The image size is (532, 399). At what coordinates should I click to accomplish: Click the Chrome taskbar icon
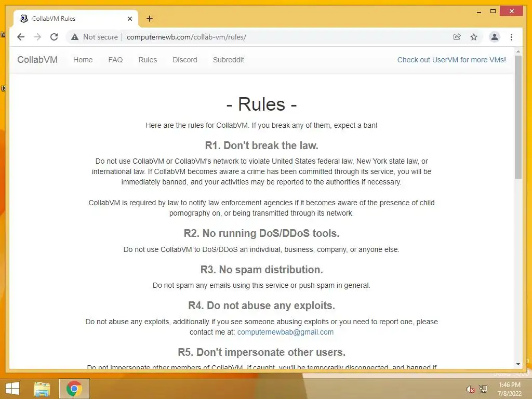(74, 389)
